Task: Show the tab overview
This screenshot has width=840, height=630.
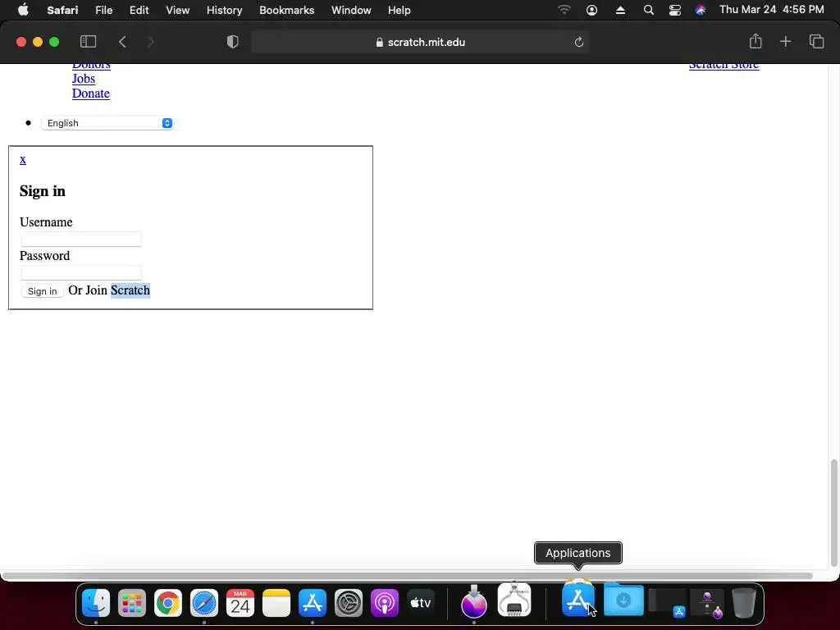Action: pyautogui.click(x=816, y=41)
